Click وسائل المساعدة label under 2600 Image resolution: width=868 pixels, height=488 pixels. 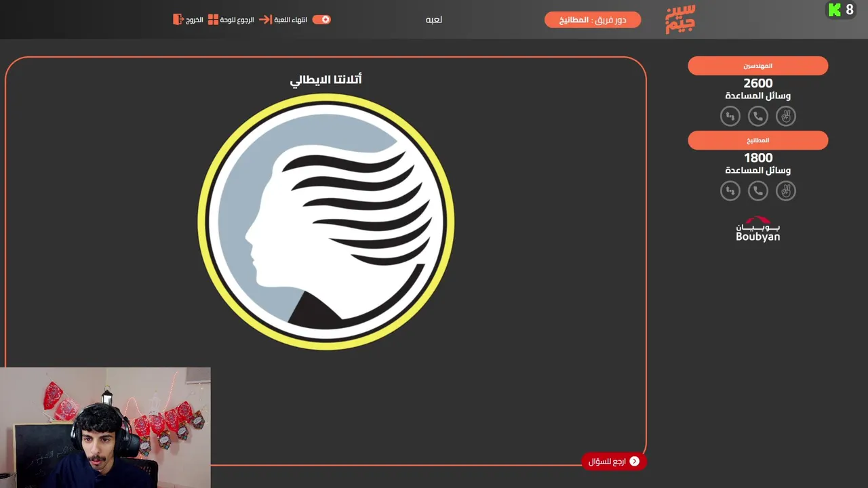tap(758, 96)
